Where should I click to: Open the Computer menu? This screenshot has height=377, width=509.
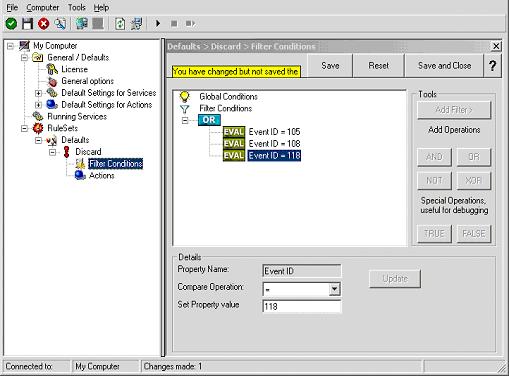[x=43, y=7]
